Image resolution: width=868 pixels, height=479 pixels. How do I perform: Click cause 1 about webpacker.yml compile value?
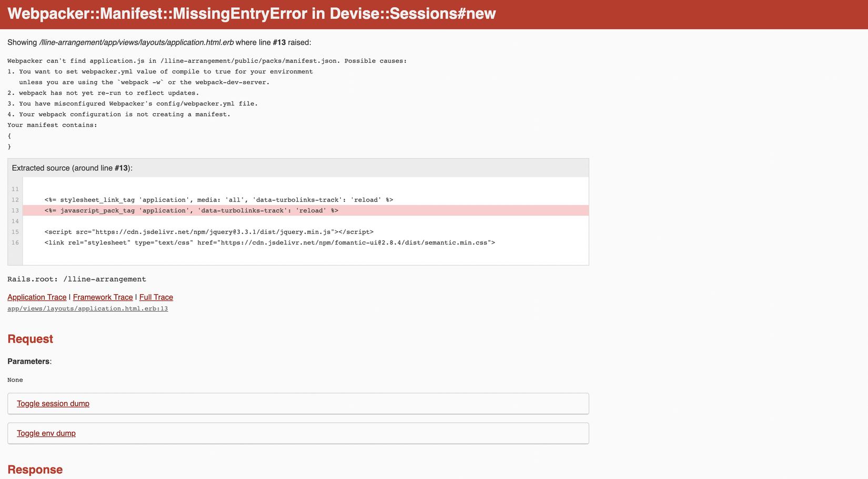pyautogui.click(x=160, y=72)
